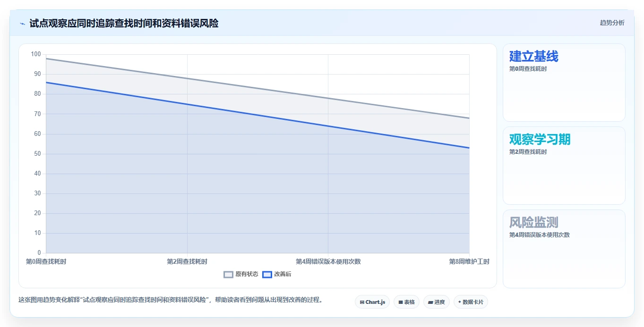Click the 第0周查找耗时 x-axis label

click(x=46, y=261)
